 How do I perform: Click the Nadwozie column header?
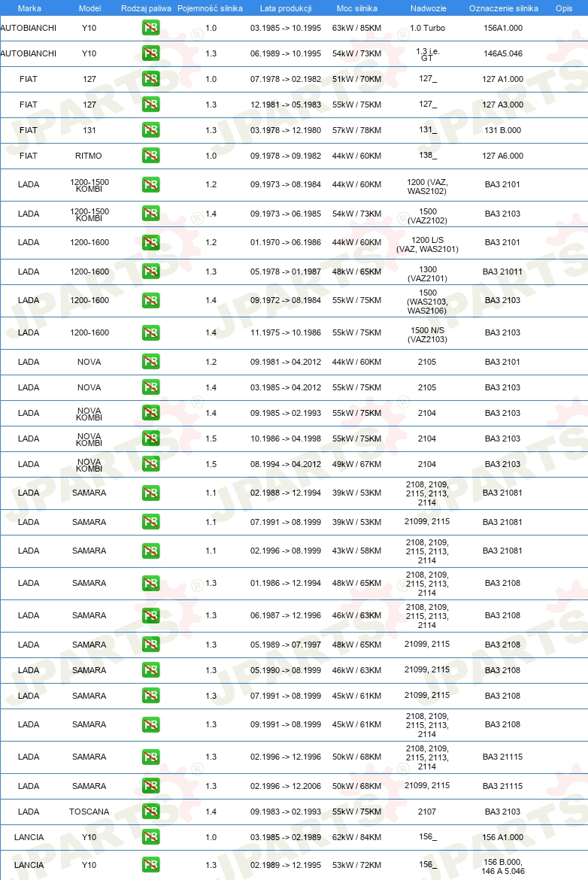(428, 8)
